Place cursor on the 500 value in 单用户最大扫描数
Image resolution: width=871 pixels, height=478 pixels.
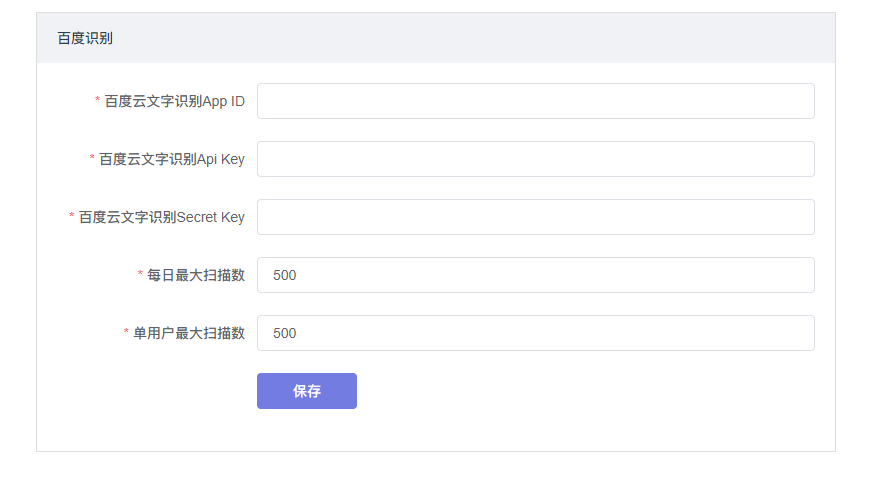tap(284, 333)
